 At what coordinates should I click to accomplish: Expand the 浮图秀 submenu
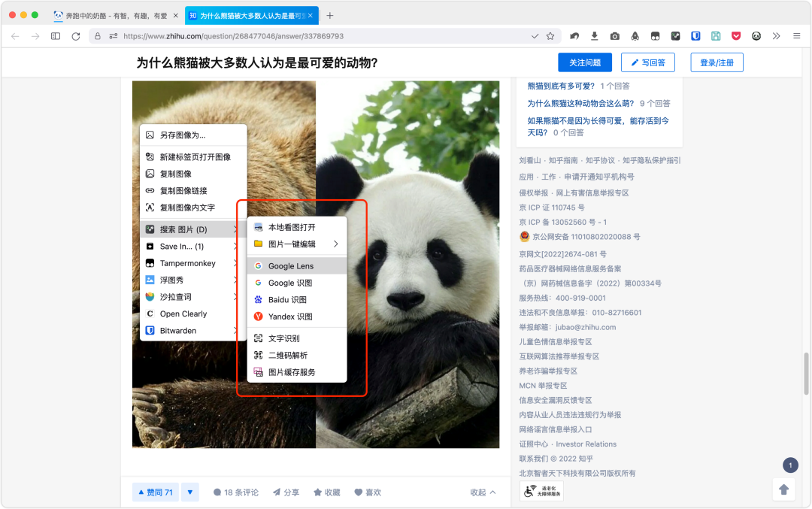coord(193,280)
